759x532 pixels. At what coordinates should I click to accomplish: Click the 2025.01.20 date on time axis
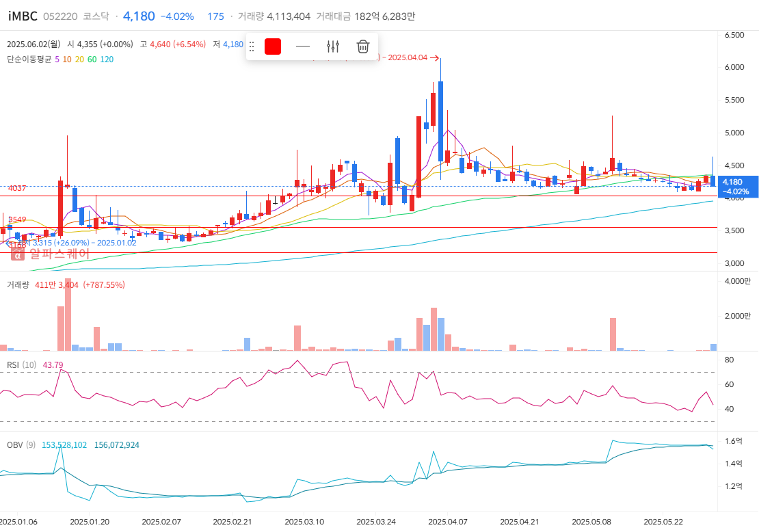pyautogui.click(x=90, y=522)
